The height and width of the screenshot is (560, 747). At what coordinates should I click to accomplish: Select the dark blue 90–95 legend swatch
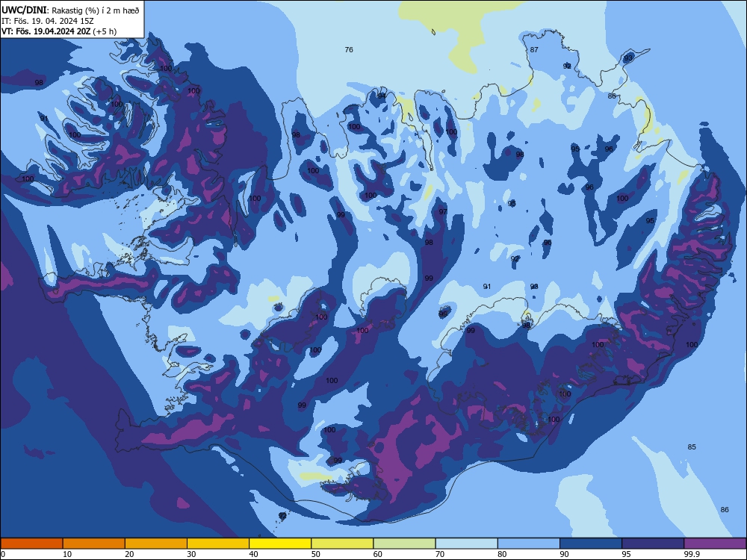pyautogui.click(x=591, y=544)
